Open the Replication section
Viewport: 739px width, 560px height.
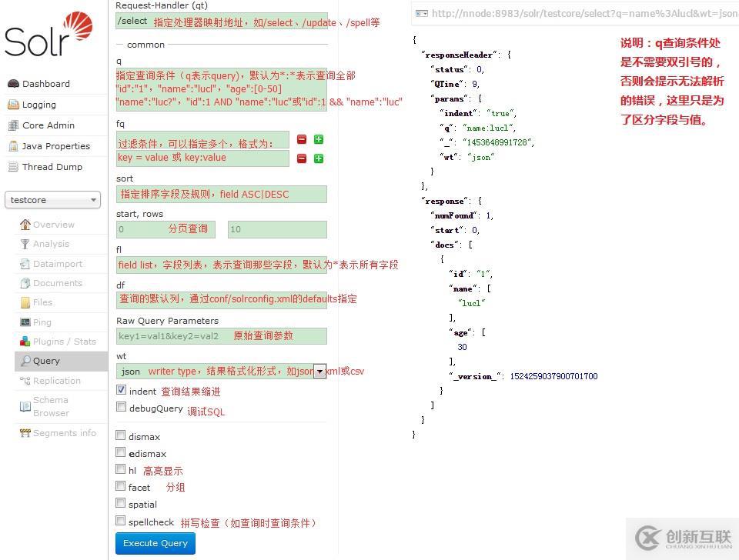click(56, 381)
